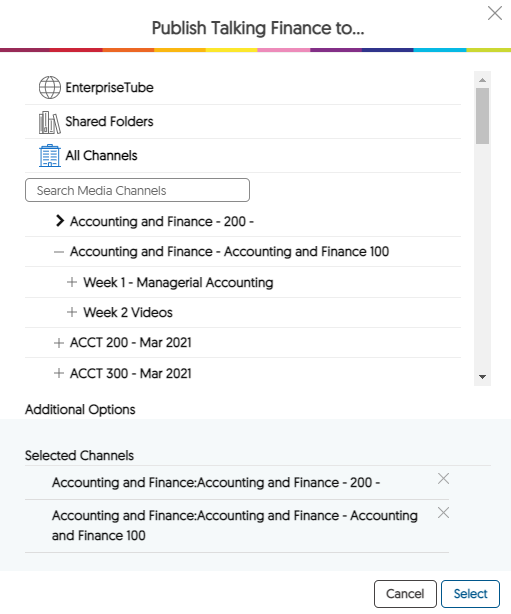Image resolution: width=511 pixels, height=614 pixels.
Task: Open Additional Options section
Action: pyautogui.click(x=80, y=410)
